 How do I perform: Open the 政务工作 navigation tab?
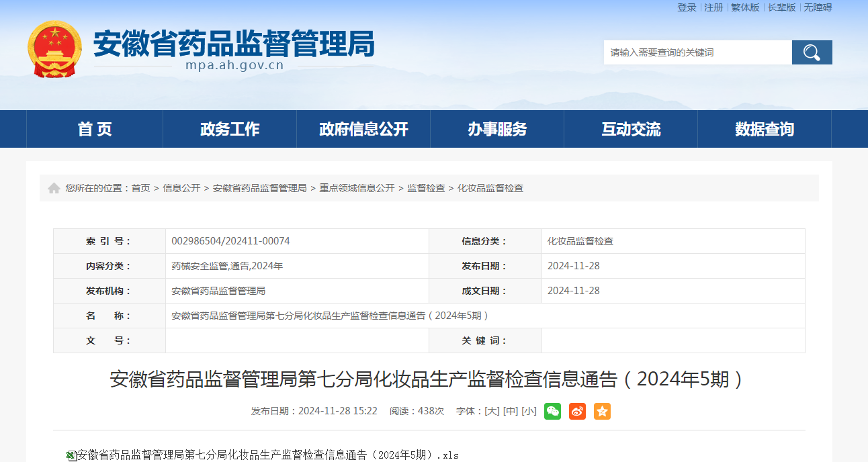coord(230,129)
